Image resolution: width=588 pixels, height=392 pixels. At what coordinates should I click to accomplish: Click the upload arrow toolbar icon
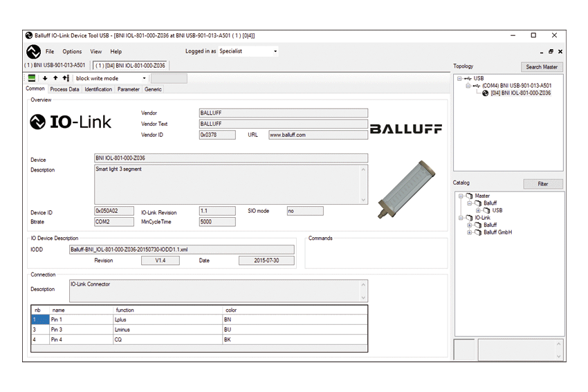click(x=55, y=78)
